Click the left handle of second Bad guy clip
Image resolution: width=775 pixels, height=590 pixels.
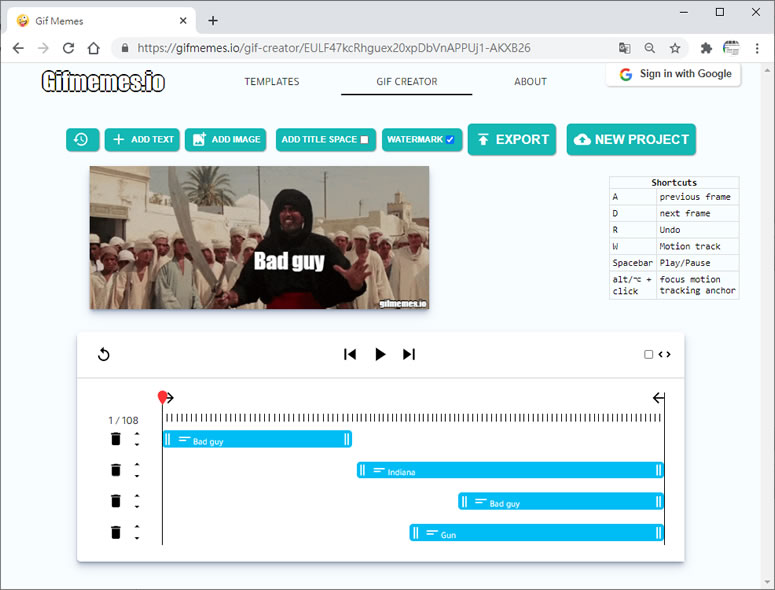(464, 501)
